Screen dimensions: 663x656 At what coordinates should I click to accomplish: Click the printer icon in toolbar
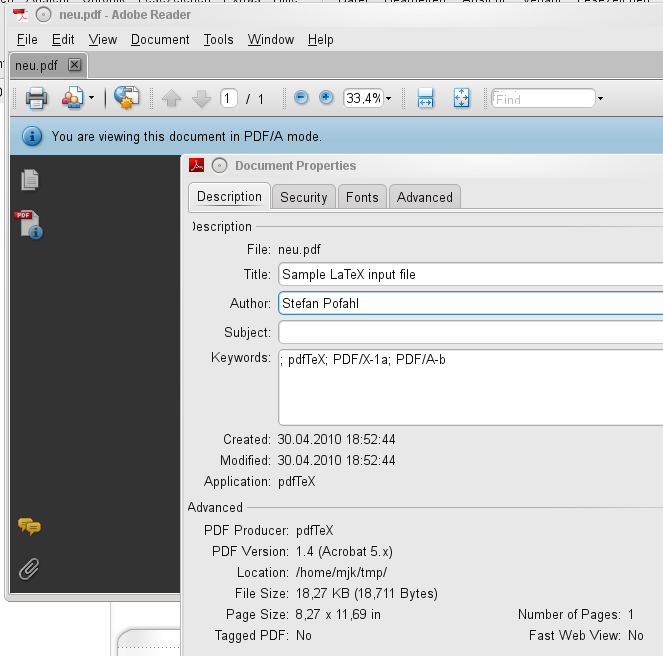(36, 98)
